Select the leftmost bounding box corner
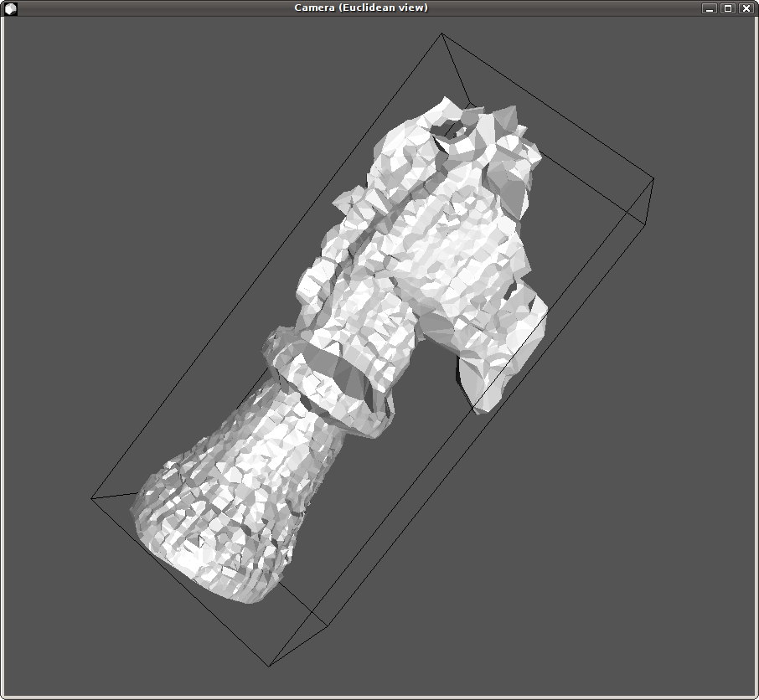759x700 pixels. 90,498
